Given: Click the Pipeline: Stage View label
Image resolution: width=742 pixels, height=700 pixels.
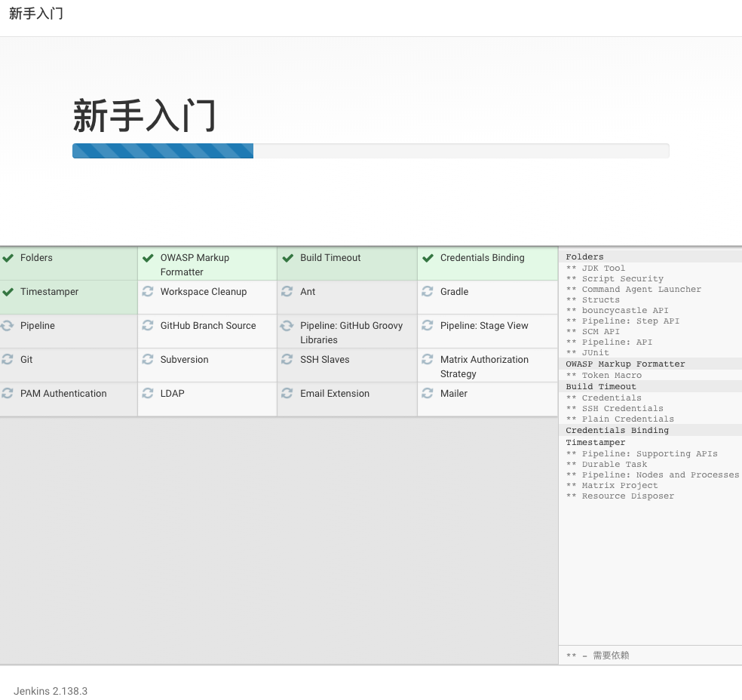Looking at the screenshot, I should pyautogui.click(x=484, y=326).
